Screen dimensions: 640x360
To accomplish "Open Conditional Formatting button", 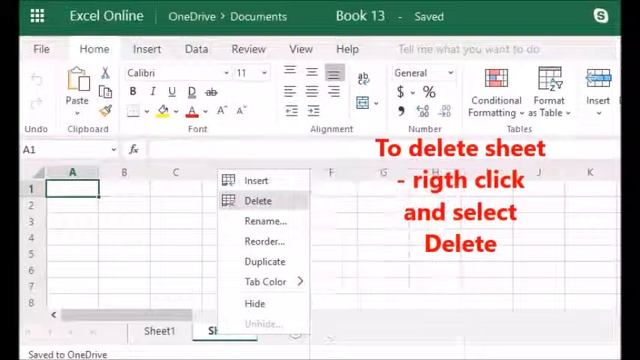I will point(496,93).
